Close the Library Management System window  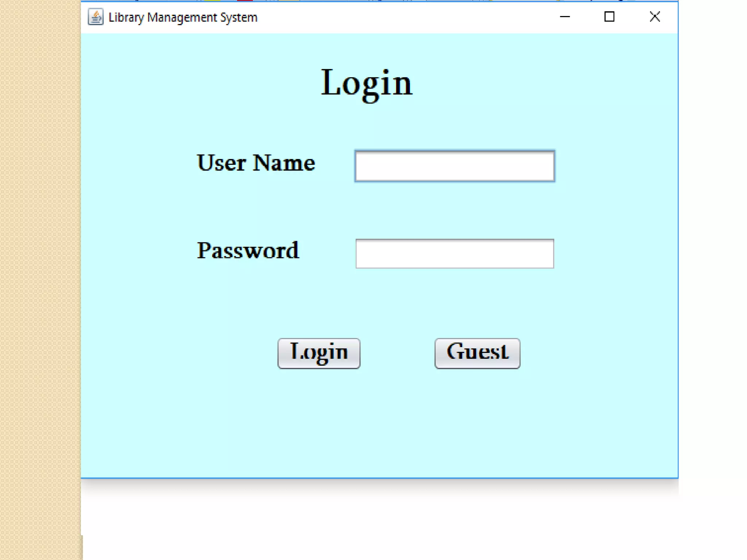(x=654, y=17)
